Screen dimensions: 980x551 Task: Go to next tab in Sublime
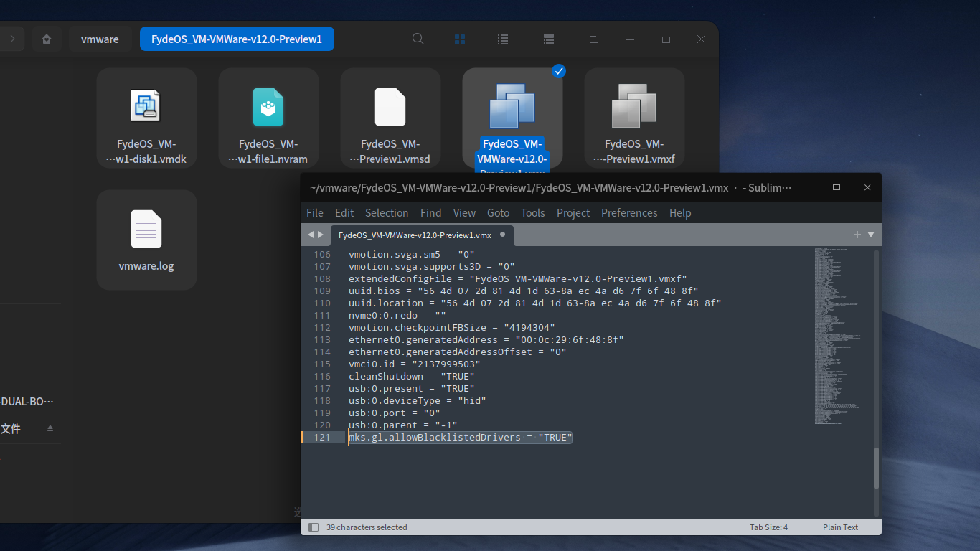pos(321,235)
